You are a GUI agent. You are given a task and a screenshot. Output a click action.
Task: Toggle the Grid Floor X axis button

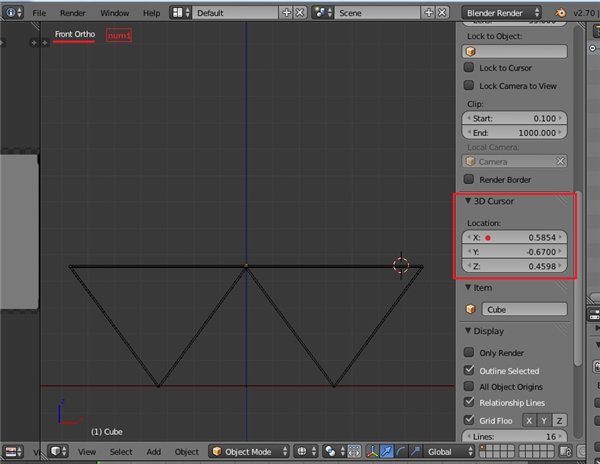pyautogui.click(x=532, y=421)
